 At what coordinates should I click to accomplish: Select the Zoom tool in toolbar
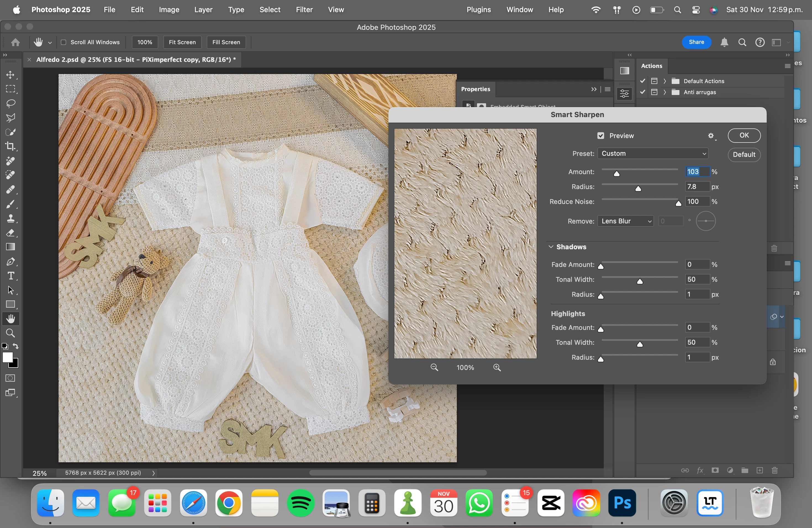(x=10, y=333)
